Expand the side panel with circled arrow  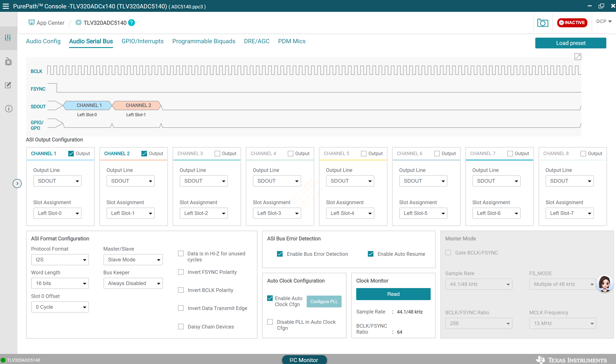17,184
